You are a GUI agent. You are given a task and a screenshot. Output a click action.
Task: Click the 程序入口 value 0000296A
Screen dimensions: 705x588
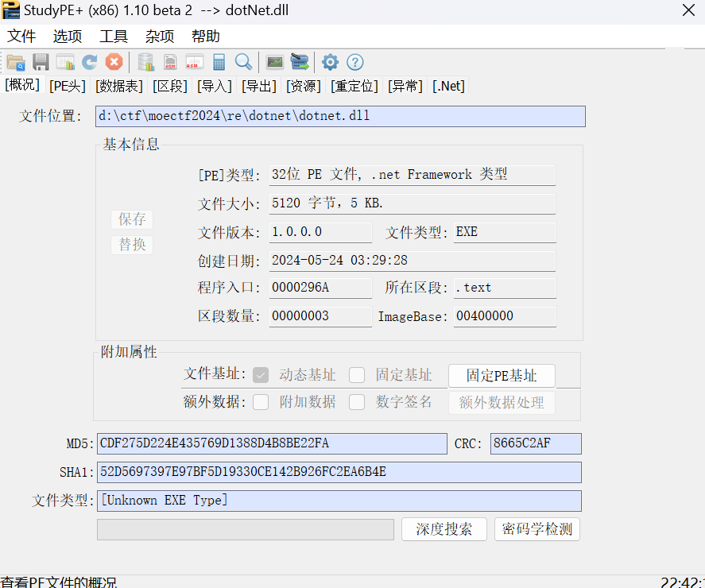tap(320, 288)
